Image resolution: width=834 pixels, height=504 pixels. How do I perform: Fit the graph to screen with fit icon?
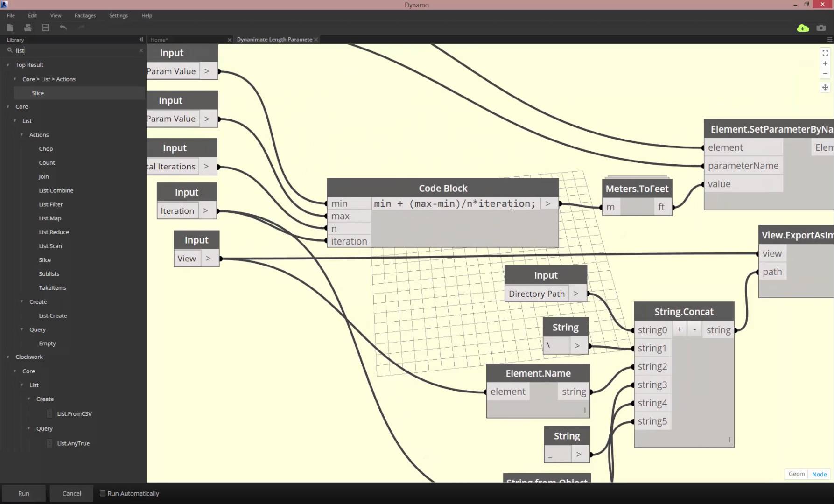825,53
